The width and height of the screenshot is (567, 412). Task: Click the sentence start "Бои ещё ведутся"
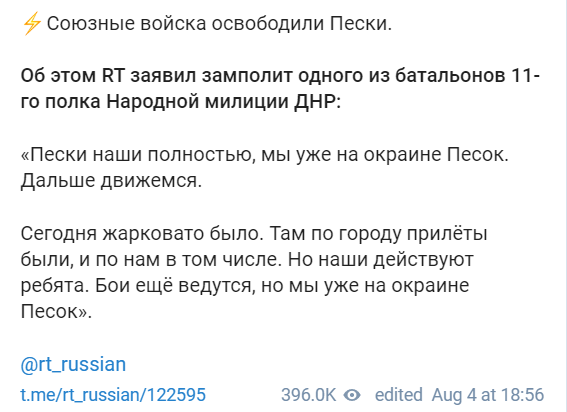175,286
